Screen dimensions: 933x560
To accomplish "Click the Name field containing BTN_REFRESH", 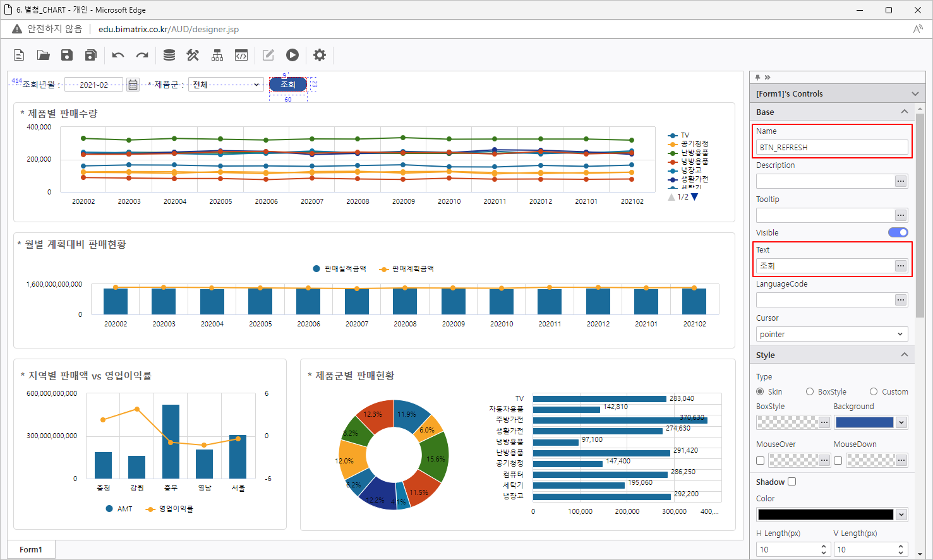I will pos(831,147).
